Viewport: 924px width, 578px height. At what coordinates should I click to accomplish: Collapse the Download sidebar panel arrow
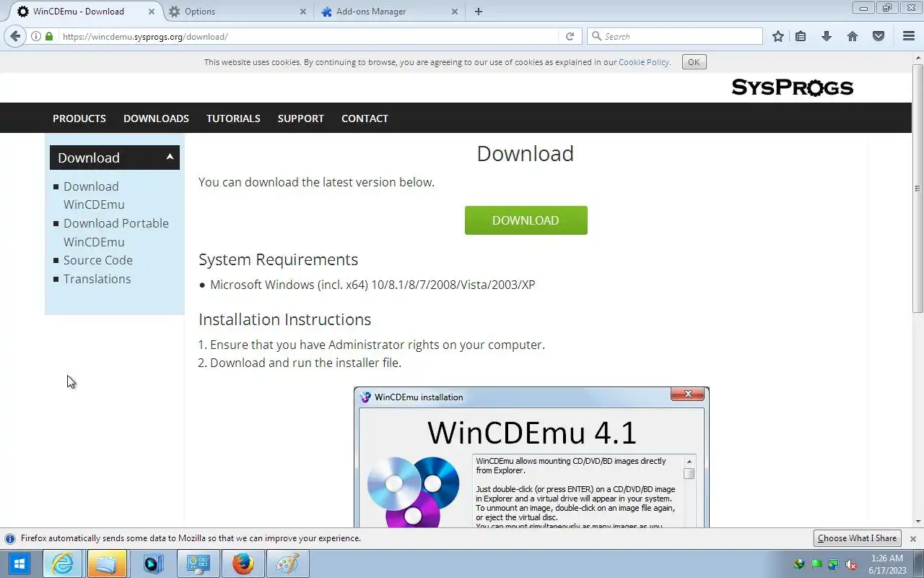click(x=170, y=157)
